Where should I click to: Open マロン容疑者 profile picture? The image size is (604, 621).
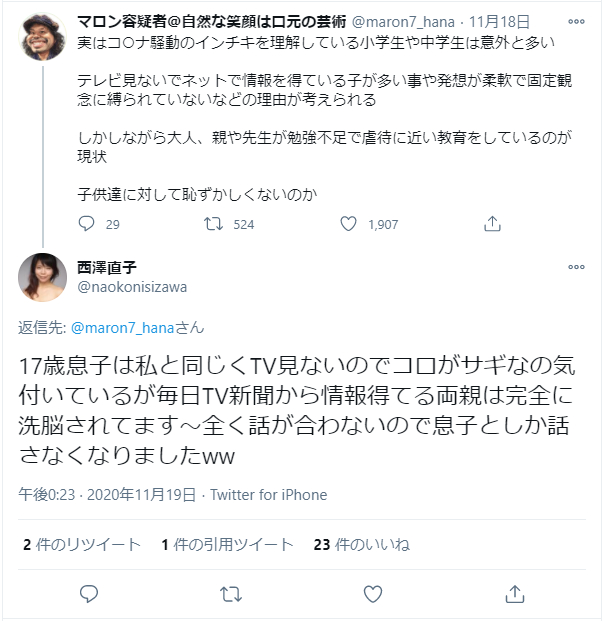coord(42,35)
